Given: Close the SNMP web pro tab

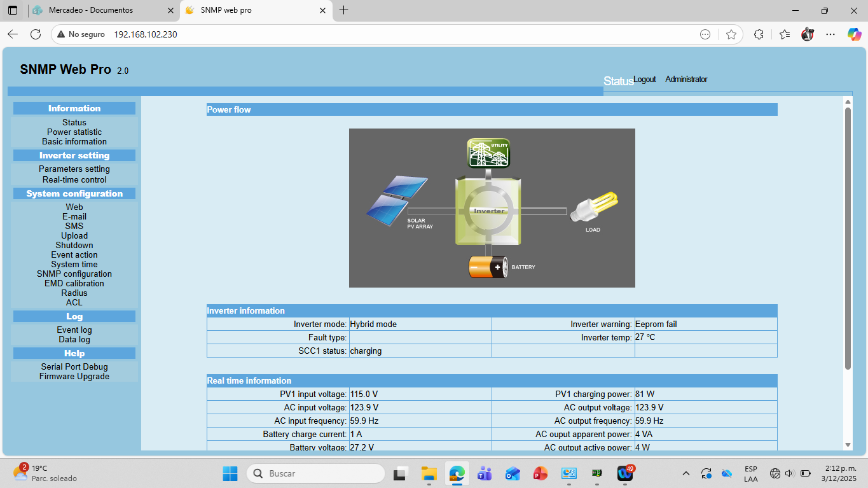Looking at the screenshot, I should [323, 10].
